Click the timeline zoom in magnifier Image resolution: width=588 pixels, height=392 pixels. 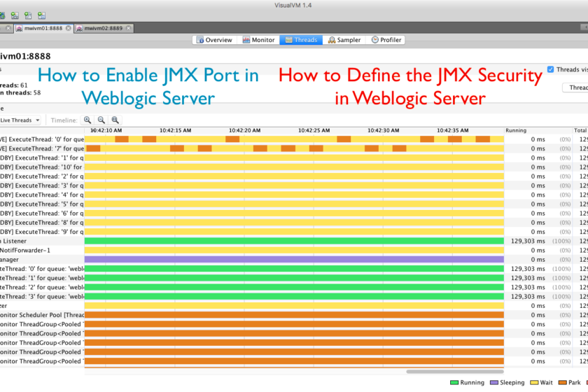(x=87, y=120)
